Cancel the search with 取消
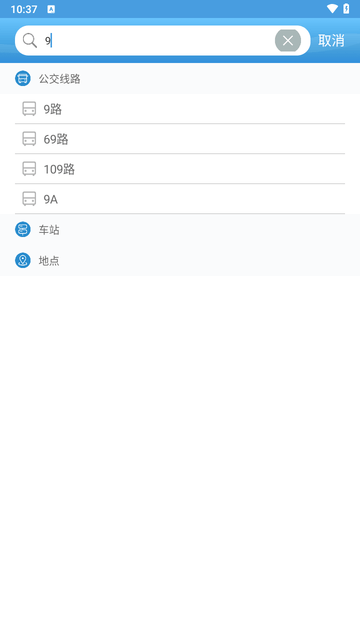 click(x=331, y=40)
